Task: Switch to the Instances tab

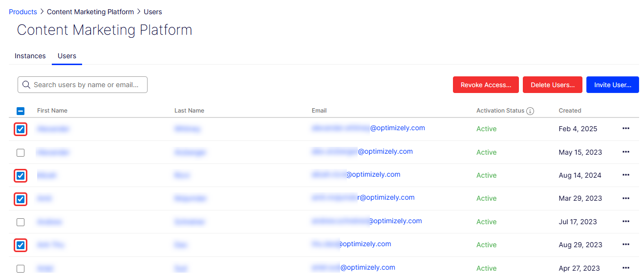Action: click(x=30, y=56)
